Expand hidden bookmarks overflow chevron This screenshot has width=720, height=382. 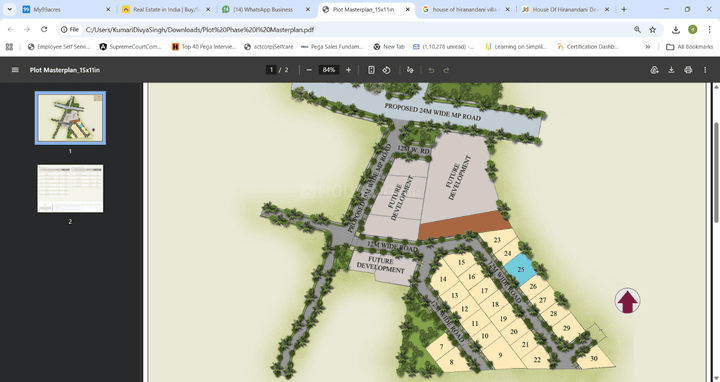pyautogui.click(x=647, y=46)
